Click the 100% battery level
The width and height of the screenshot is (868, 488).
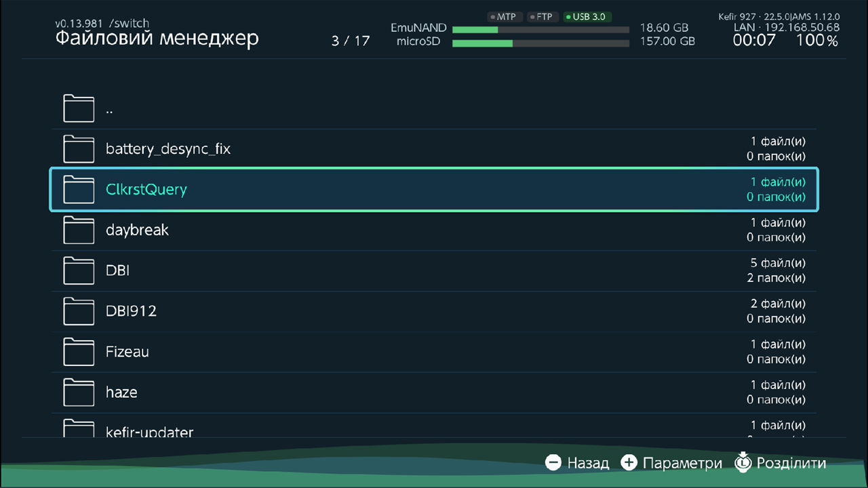click(816, 41)
